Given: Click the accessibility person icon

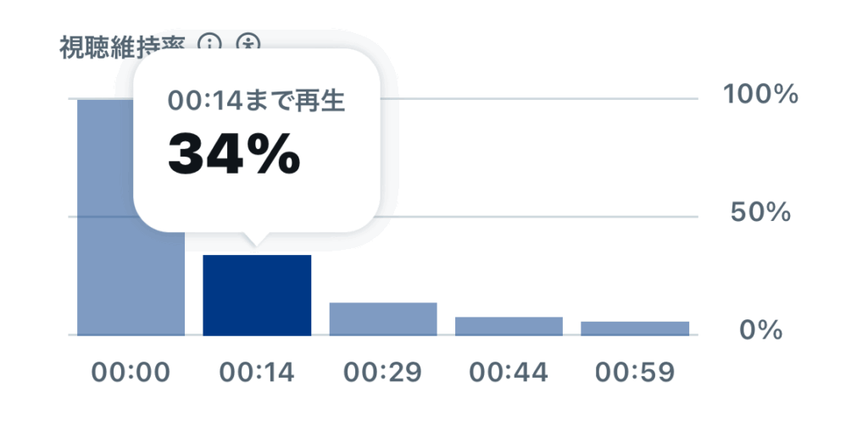Looking at the screenshot, I should tap(247, 43).
